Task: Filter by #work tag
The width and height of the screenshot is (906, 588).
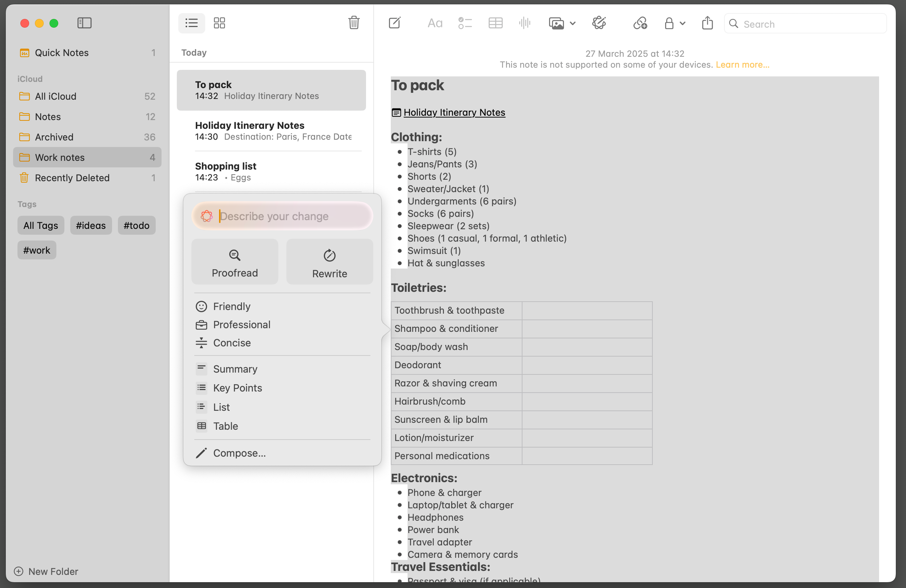Action: [x=36, y=250]
